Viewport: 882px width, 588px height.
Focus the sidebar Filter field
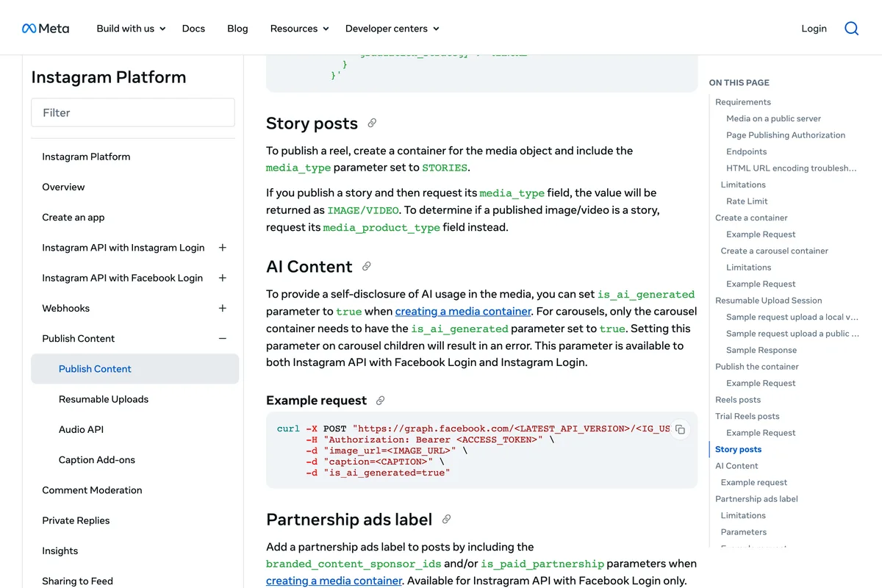[x=133, y=112]
